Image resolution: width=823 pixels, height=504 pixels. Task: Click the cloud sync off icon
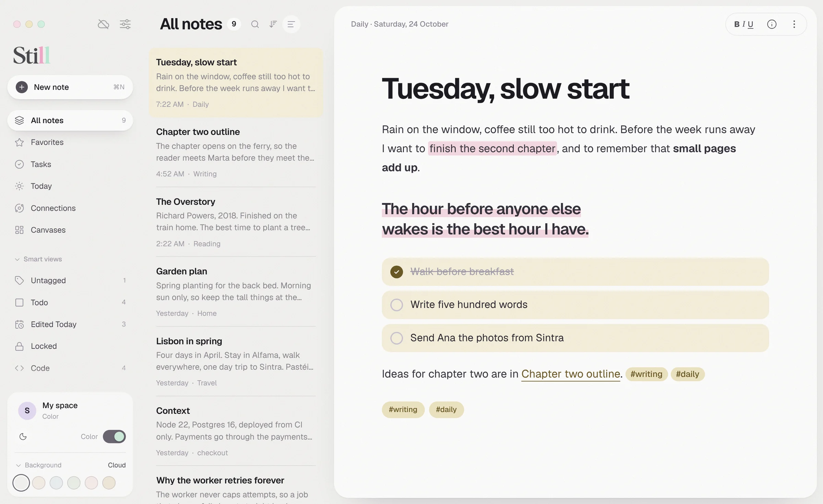click(103, 24)
